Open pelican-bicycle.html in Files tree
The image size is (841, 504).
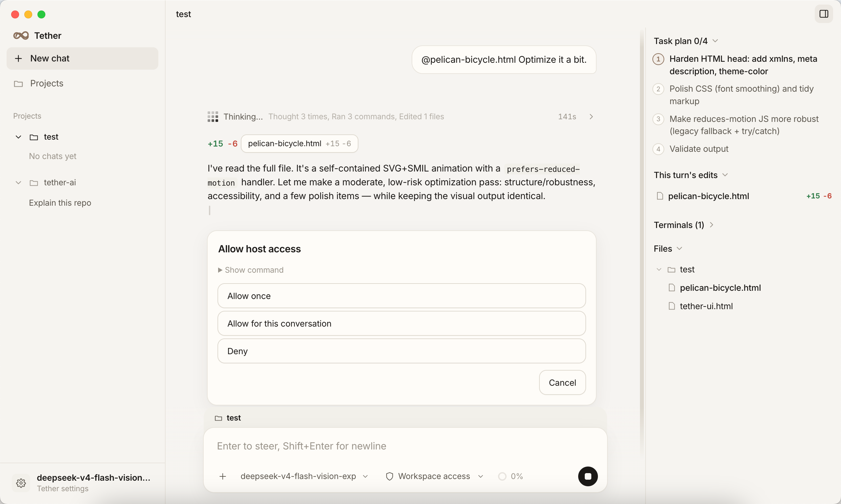[720, 288]
